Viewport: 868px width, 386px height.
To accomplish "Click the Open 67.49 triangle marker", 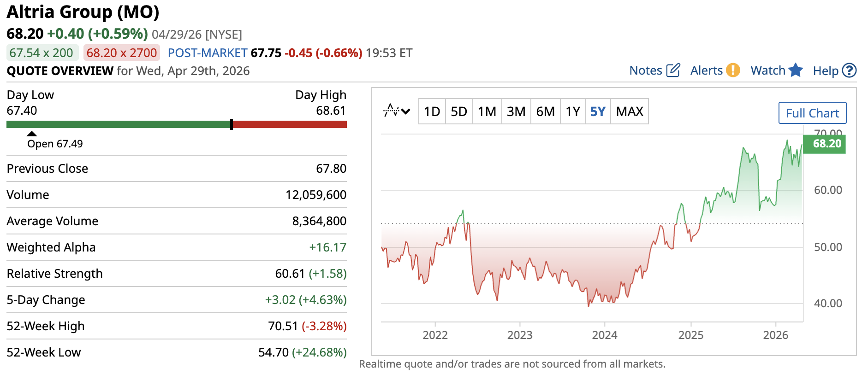I will click(x=31, y=134).
